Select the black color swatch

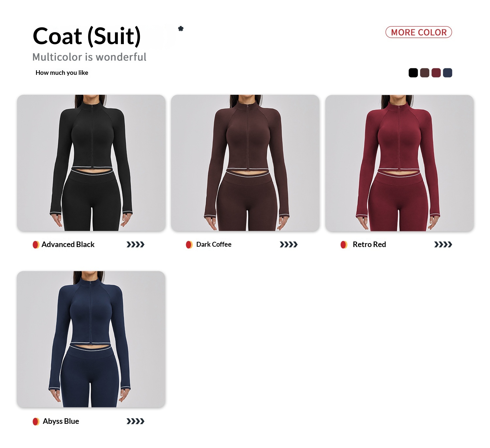coord(413,73)
